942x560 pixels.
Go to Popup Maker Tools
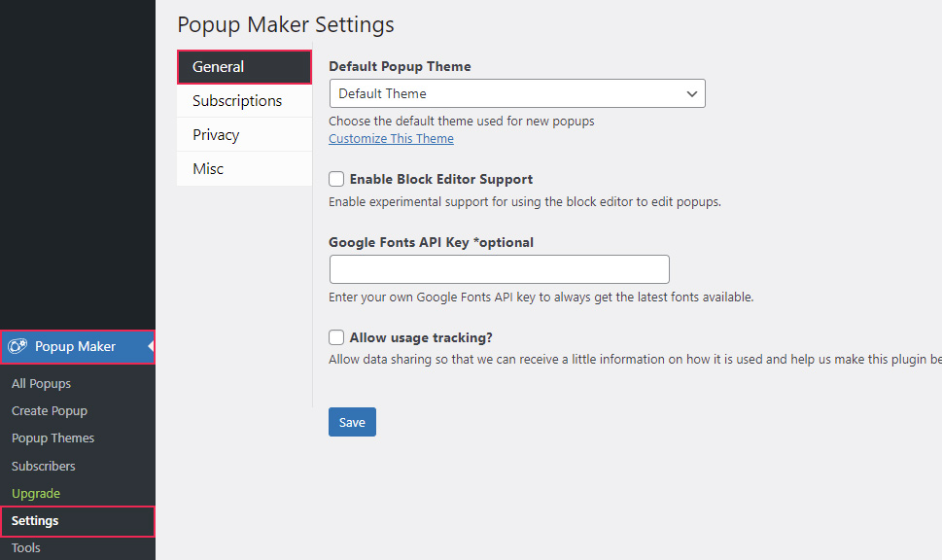click(25, 547)
